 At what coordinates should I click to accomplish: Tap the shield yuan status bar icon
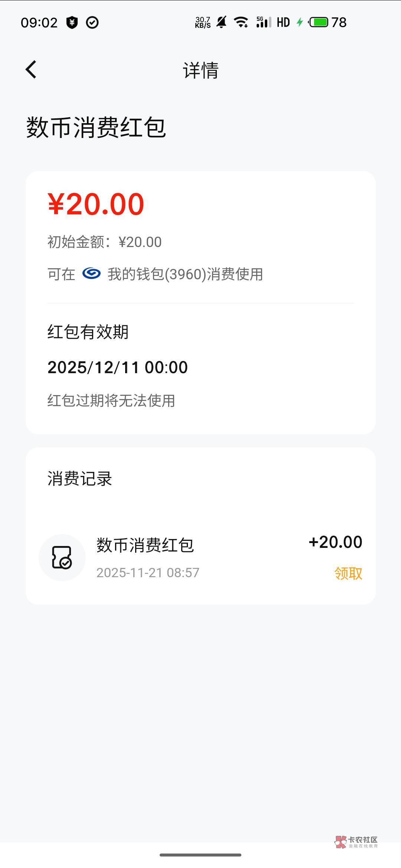tap(72, 23)
